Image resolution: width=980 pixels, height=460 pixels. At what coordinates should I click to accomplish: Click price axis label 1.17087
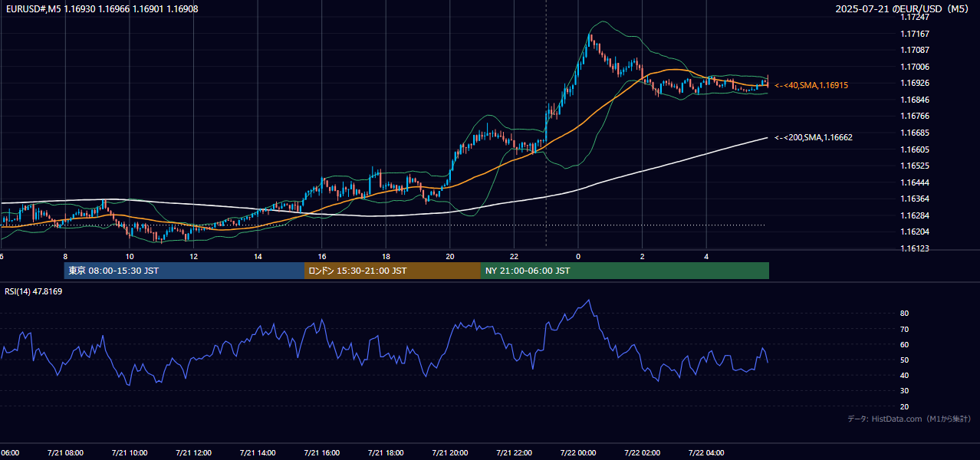point(914,50)
